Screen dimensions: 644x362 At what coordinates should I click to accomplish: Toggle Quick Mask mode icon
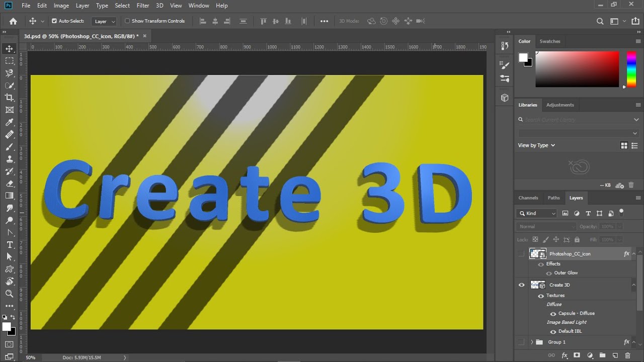coord(9,344)
